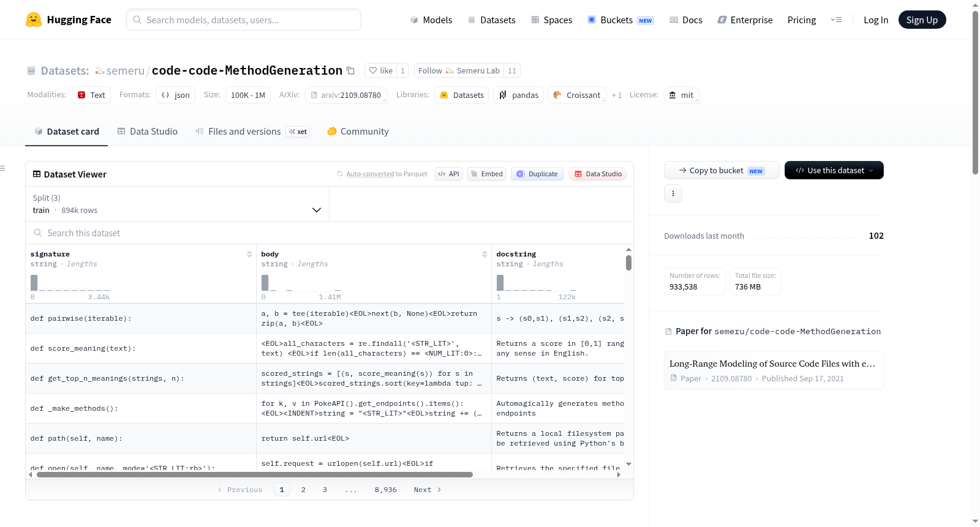This screenshot has width=980, height=527.
Task: Go to the Community tab
Action: pyautogui.click(x=358, y=132)
